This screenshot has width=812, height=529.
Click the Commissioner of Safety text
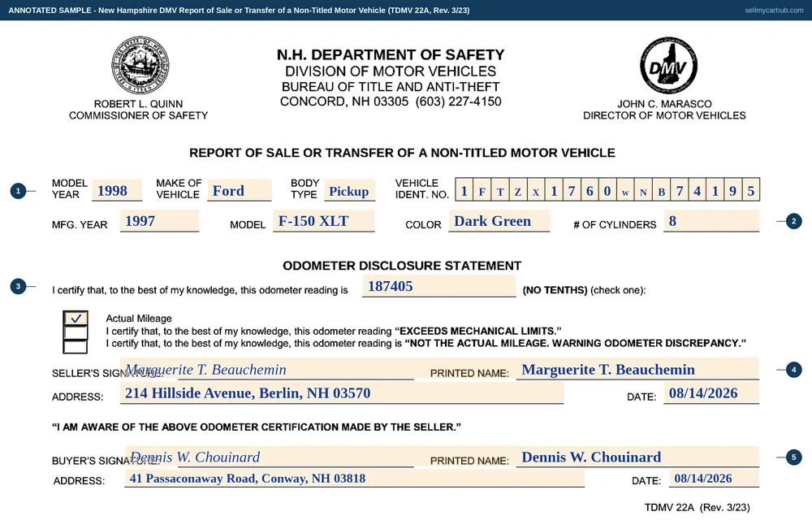click(x=138, y=115)
